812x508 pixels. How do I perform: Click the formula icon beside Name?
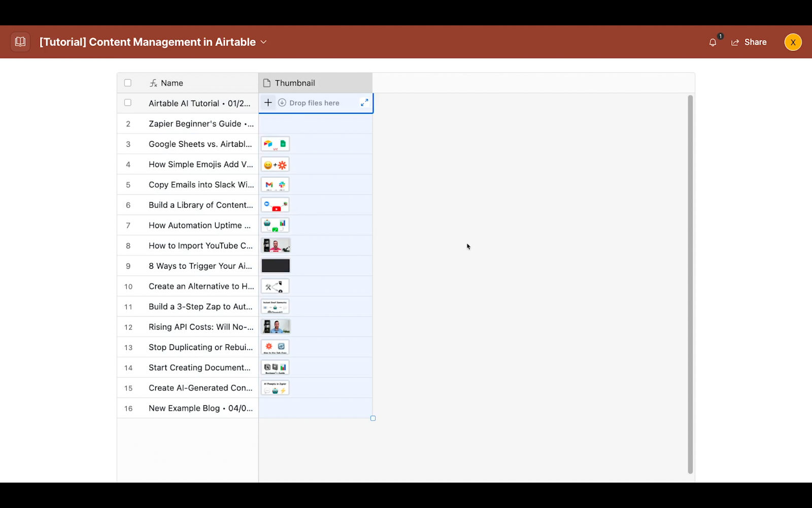153,83
